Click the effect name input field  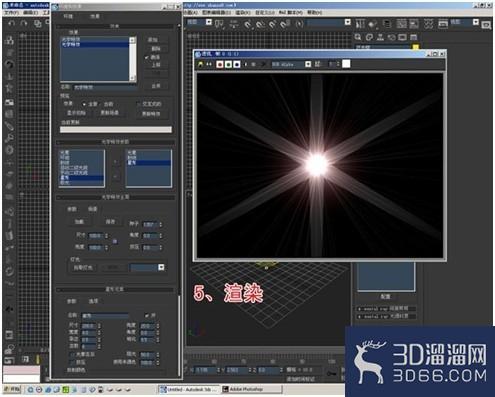coord(105,87)
